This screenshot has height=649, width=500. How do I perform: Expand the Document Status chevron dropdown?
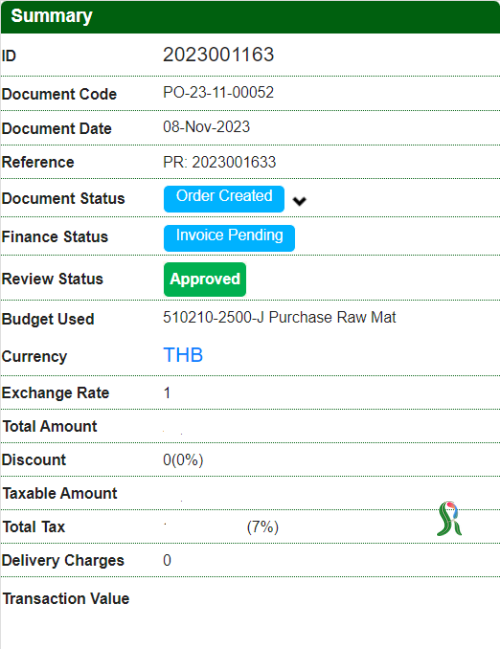pyautogui.click(x=299, y=201)
